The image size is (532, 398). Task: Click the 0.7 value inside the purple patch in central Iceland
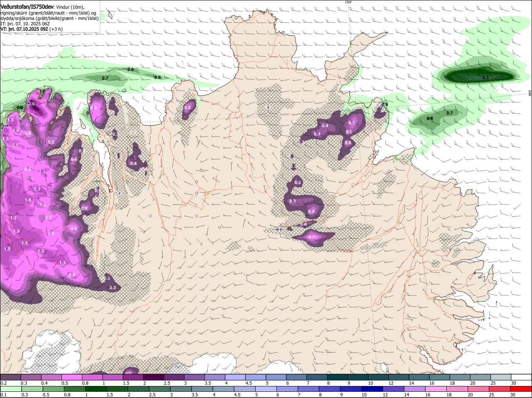(x=312, y=237)
